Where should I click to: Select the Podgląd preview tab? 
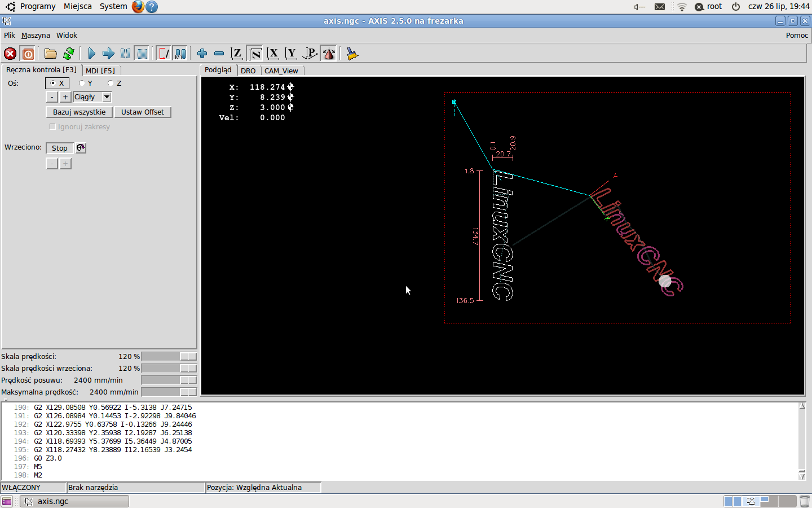(218, 69)
